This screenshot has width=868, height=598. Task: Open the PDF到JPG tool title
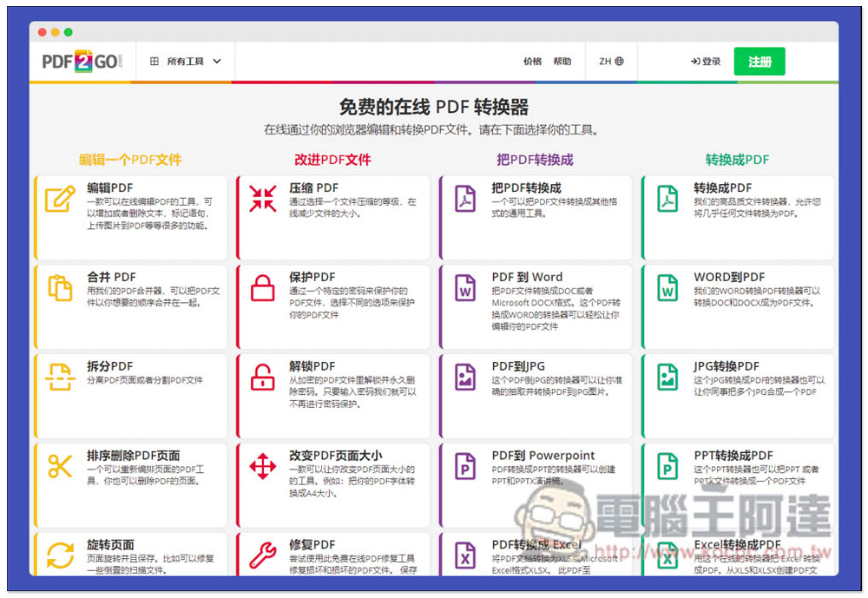click(x=518, y=366)
